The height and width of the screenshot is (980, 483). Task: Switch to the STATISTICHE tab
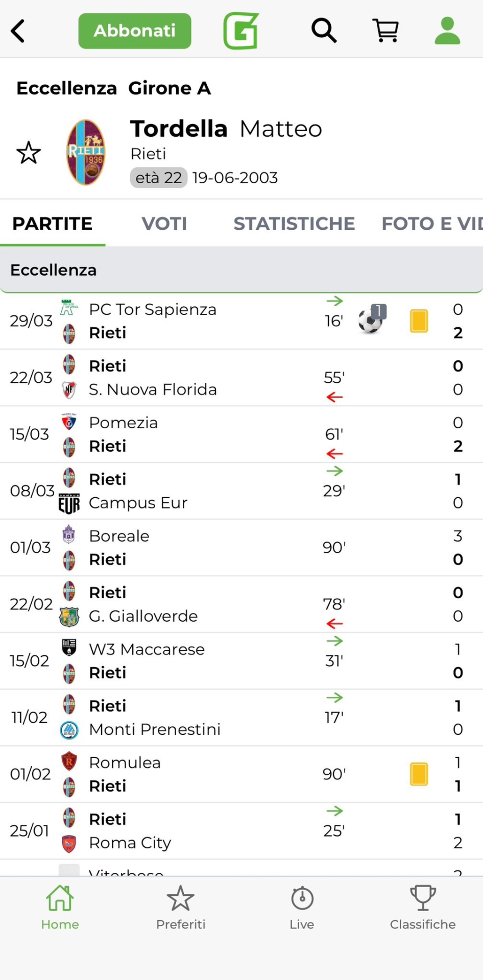[x=294, y=224]
